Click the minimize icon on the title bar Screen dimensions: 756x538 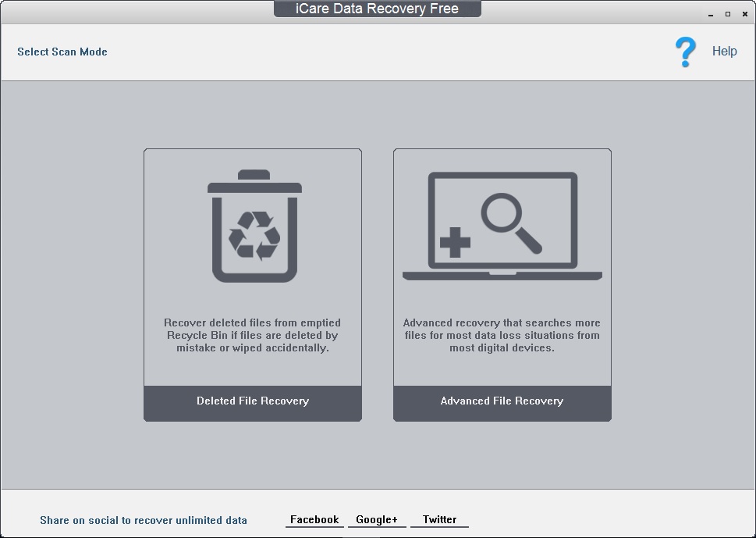pos(710,13)
